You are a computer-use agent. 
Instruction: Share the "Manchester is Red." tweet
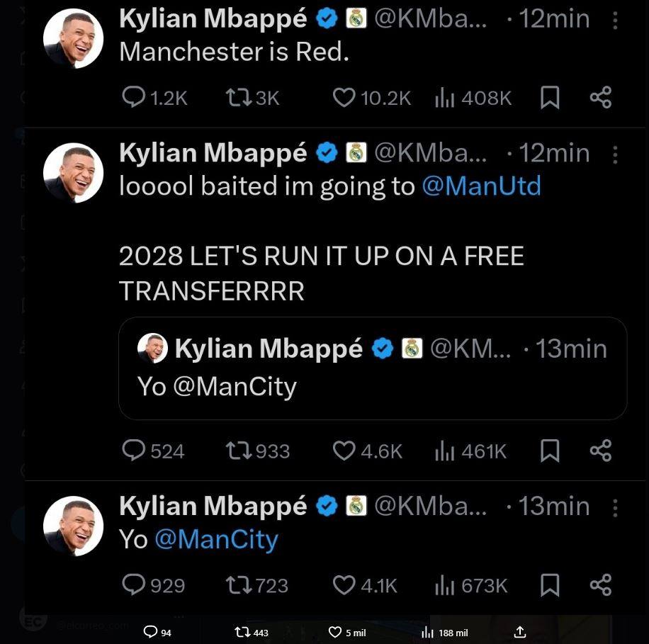[x=600, y=98]
